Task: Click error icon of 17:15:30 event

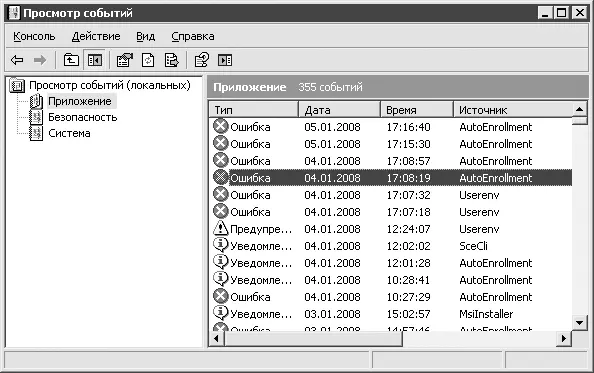Action: 220,143
